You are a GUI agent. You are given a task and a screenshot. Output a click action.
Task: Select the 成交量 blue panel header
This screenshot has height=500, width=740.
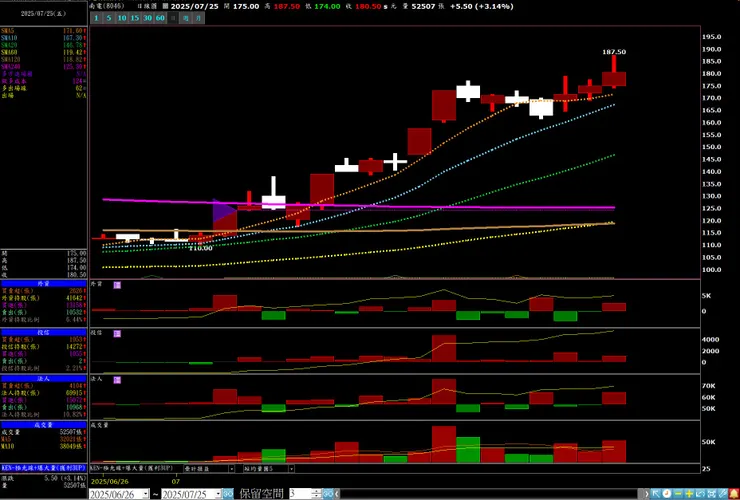tap(43, 425)
